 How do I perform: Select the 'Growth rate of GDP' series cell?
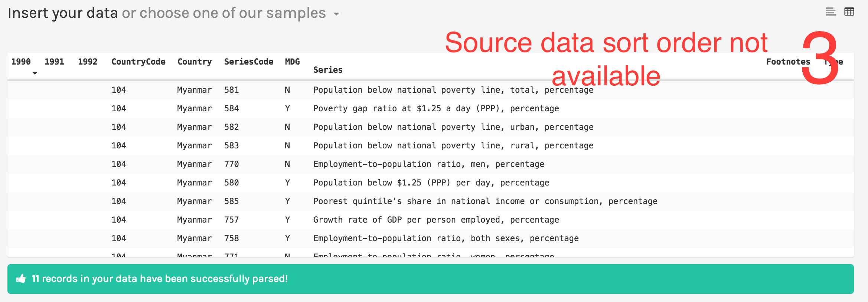436,220
